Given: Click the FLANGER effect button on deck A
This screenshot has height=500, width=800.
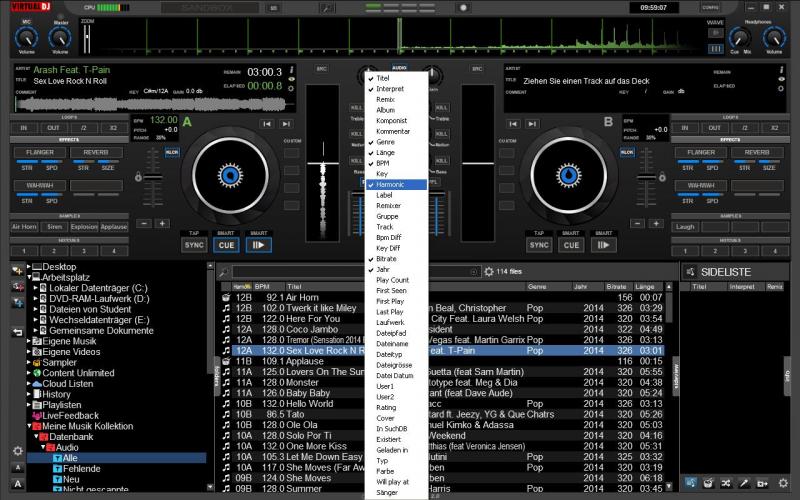Looking at the screenshot, I should (39, 152).
